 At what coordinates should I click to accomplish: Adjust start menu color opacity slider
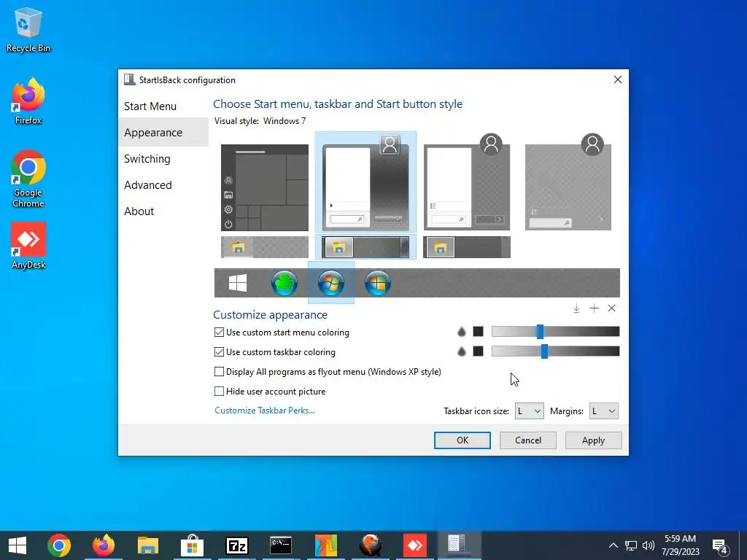click(x=555, y=332)
